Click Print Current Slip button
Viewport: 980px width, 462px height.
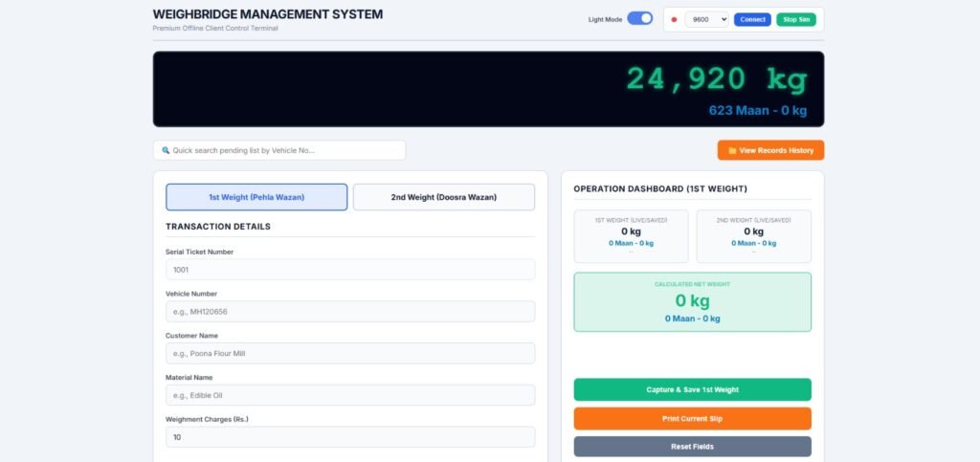click(693, 418)
